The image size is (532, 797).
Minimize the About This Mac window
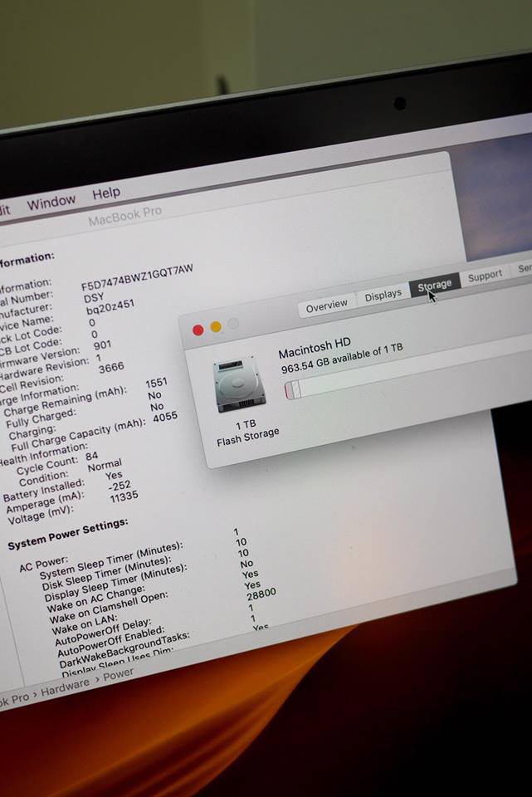click(216, 327)
